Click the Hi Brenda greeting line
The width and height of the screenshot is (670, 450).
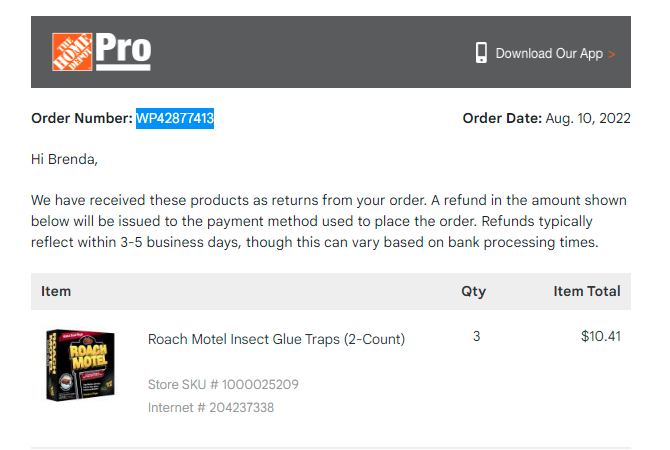(65, 159)
